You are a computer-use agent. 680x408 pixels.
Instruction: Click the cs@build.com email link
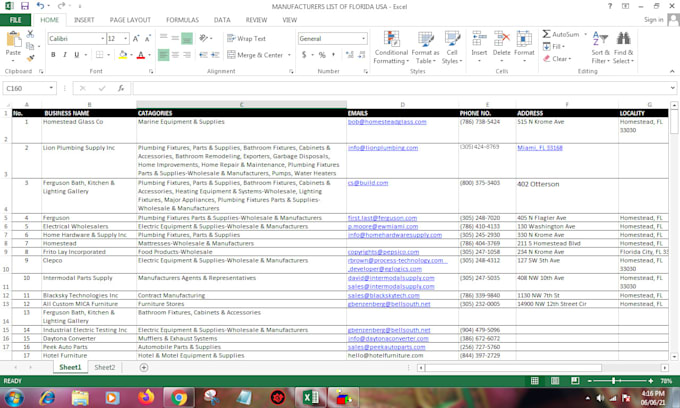[368, 183]
